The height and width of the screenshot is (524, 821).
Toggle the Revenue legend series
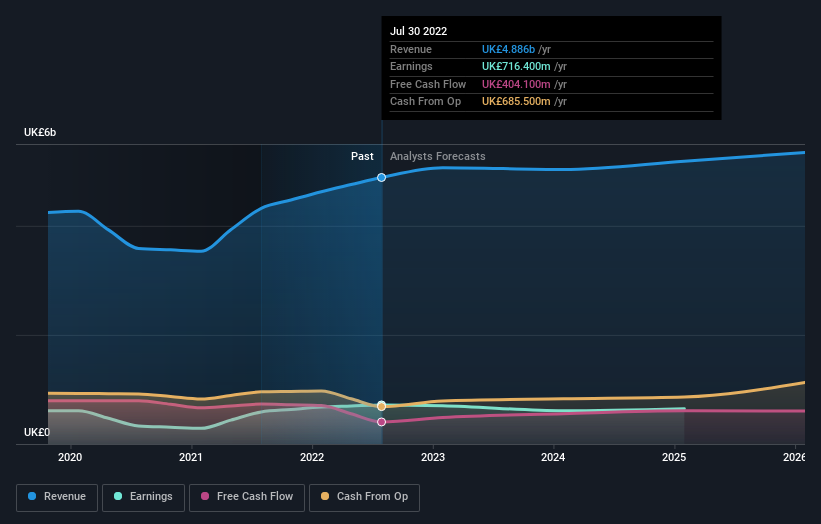click(57, 497)
